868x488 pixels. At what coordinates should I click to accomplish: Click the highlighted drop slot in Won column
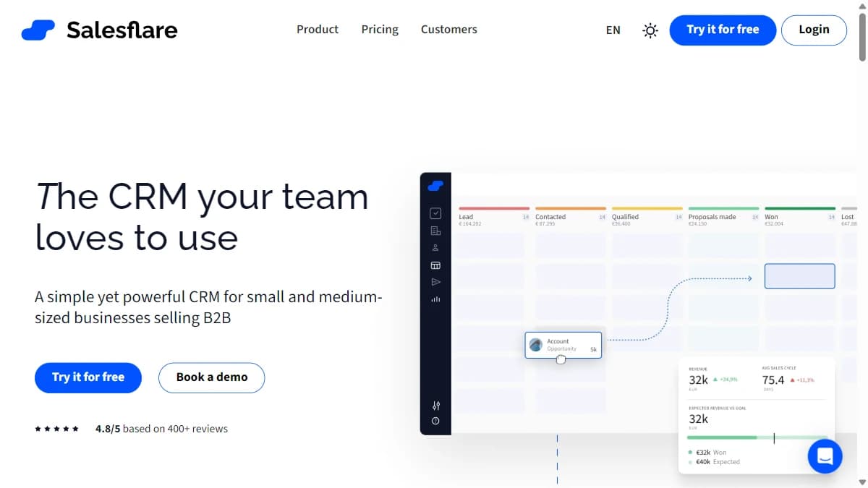[x=800, y=276]
